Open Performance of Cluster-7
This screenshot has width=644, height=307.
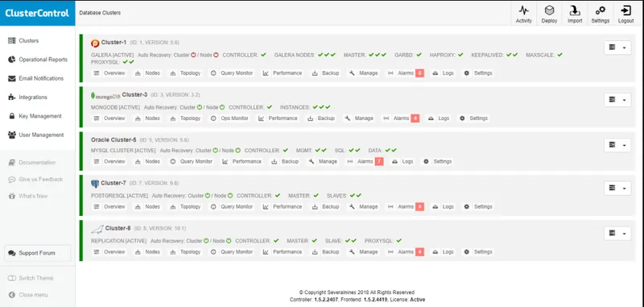pyautogui.click(x=283, y=207)
